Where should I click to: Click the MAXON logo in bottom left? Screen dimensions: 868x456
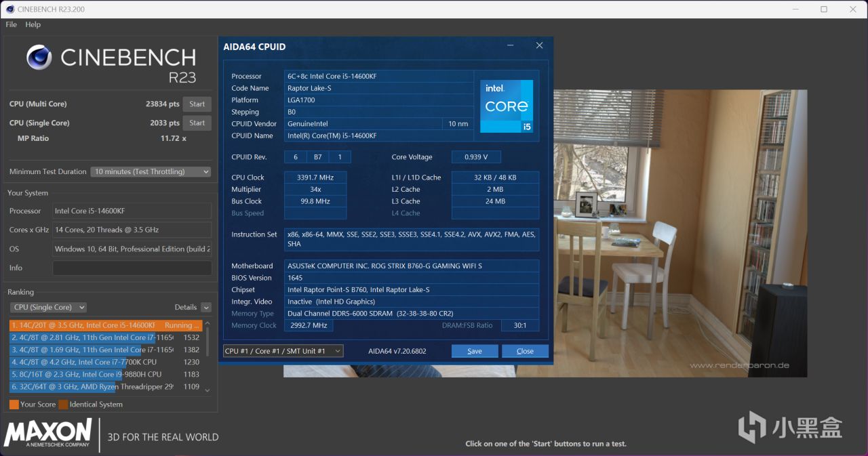pyautogui.click(x=47, y=432)
